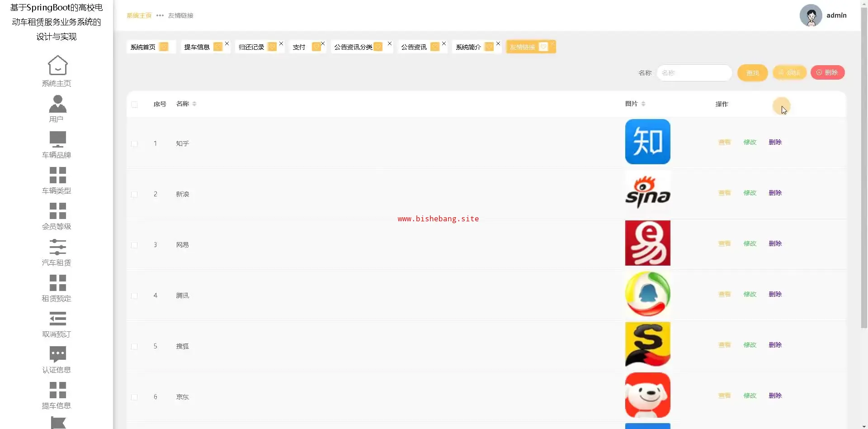Screen dimensions: 868x429
Task: Open the 用户 user icon in sidebar
Action: pyautogui.click(x=57, y=104)
